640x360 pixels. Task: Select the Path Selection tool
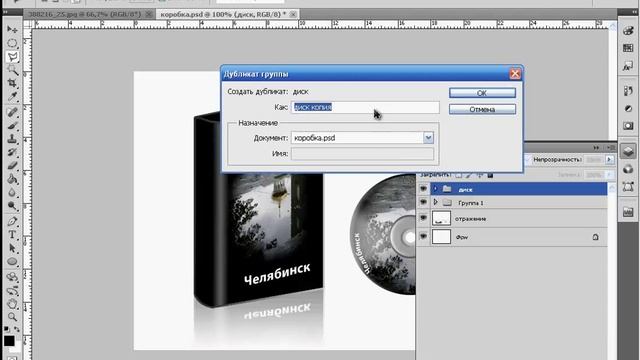(12, 248)
